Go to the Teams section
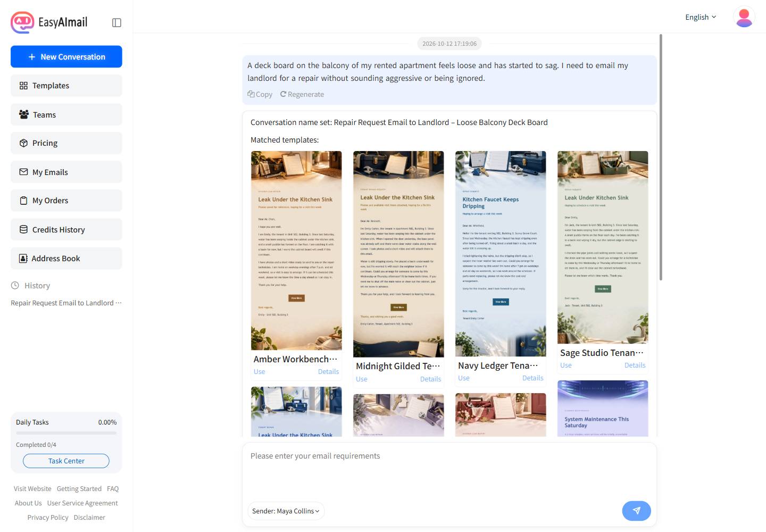 point(66,114)
